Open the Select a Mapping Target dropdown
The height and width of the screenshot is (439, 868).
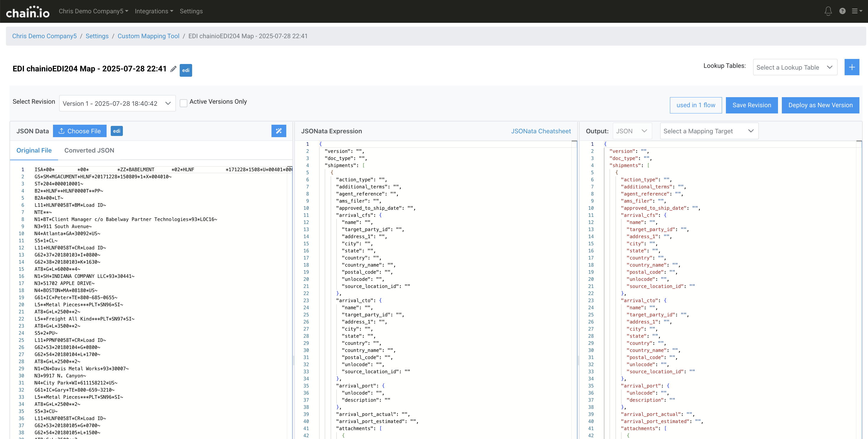point(709,131)
